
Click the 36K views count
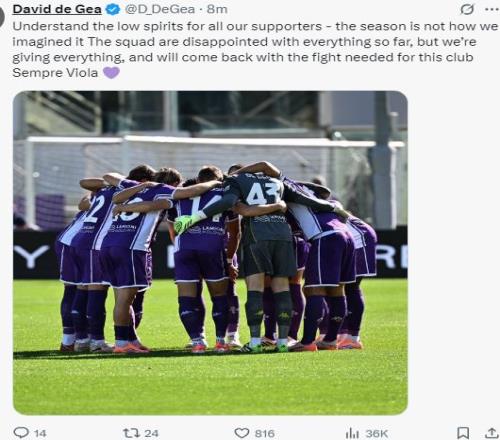click(x=377, y=434)
